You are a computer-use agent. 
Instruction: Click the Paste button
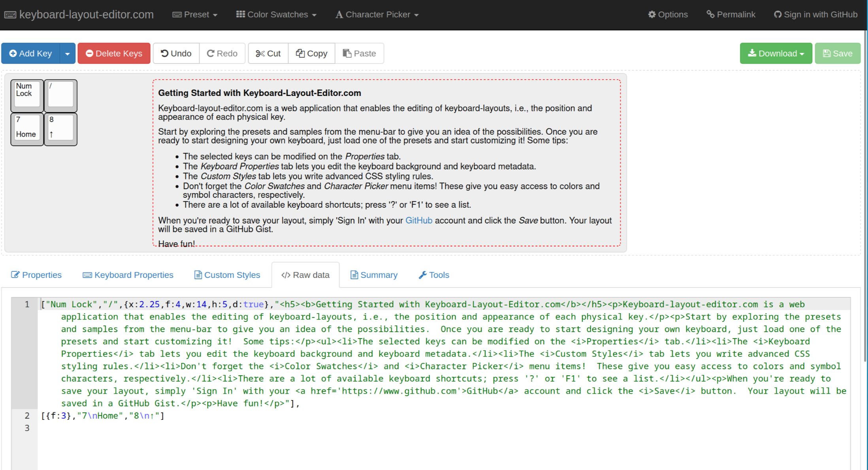pos(359,53)
